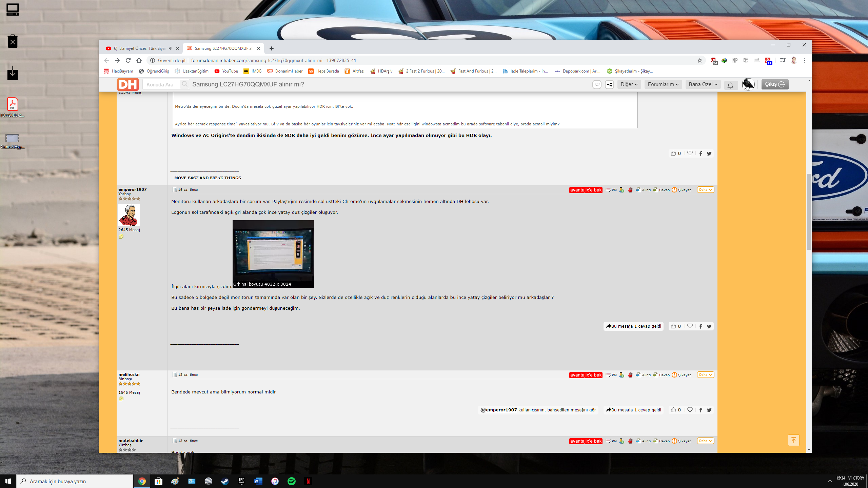Open the notifications bell in forum header
Image resolution: width=868 pixels, height=488 pixels.
pos(730,85)
